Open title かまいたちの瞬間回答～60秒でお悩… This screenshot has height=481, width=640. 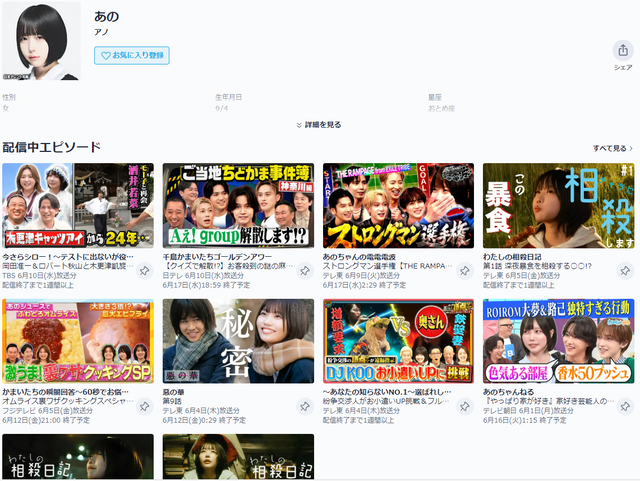pos(66,392)
